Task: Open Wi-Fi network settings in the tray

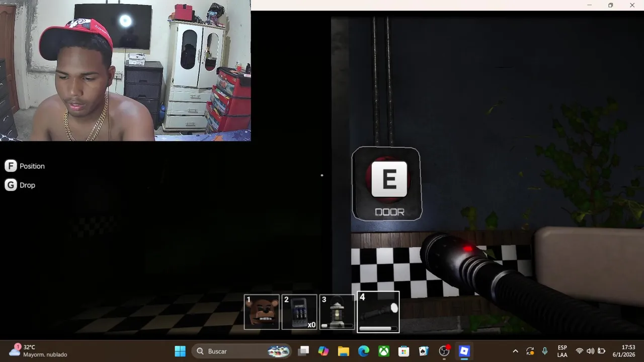Action: click(580, 351)
